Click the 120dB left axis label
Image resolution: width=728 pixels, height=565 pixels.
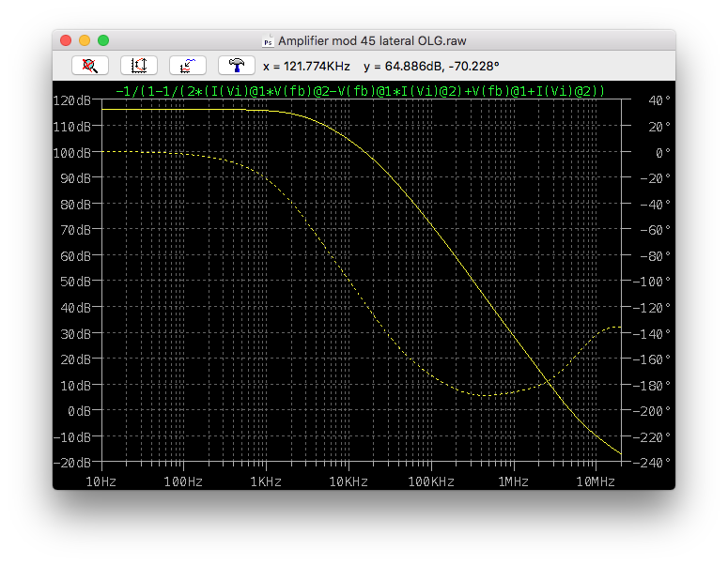tap(72, 100)
